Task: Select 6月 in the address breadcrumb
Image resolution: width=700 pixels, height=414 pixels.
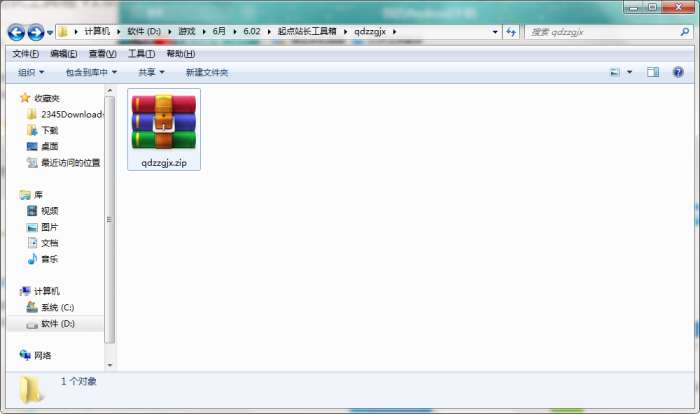Action: point(219,31)
